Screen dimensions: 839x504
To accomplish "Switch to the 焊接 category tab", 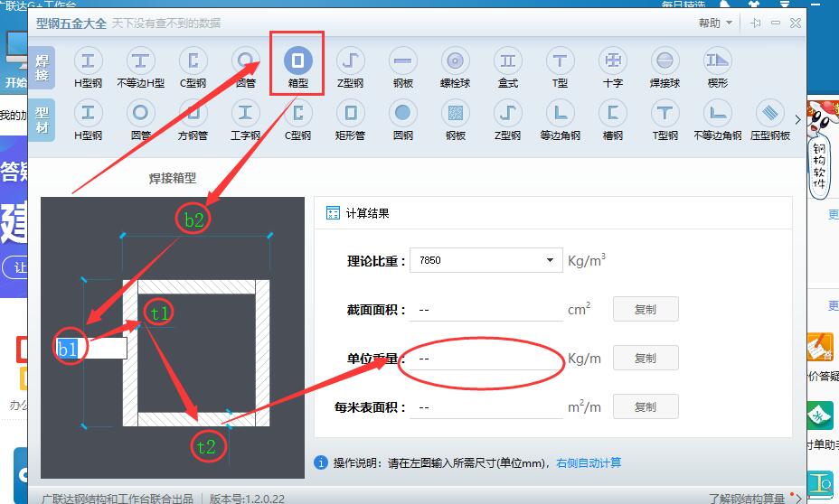I will (x=42, y=68).
